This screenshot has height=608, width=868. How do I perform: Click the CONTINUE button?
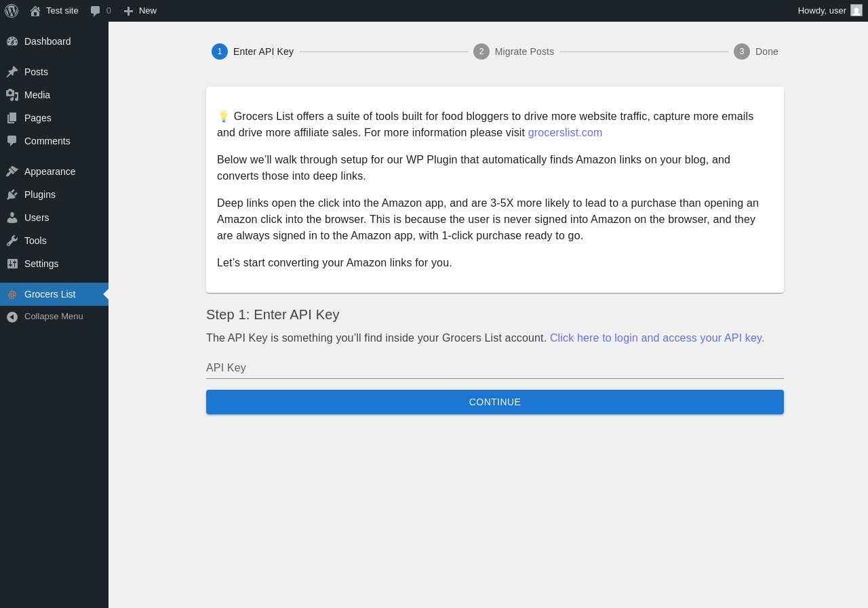[x=495, y=402]
